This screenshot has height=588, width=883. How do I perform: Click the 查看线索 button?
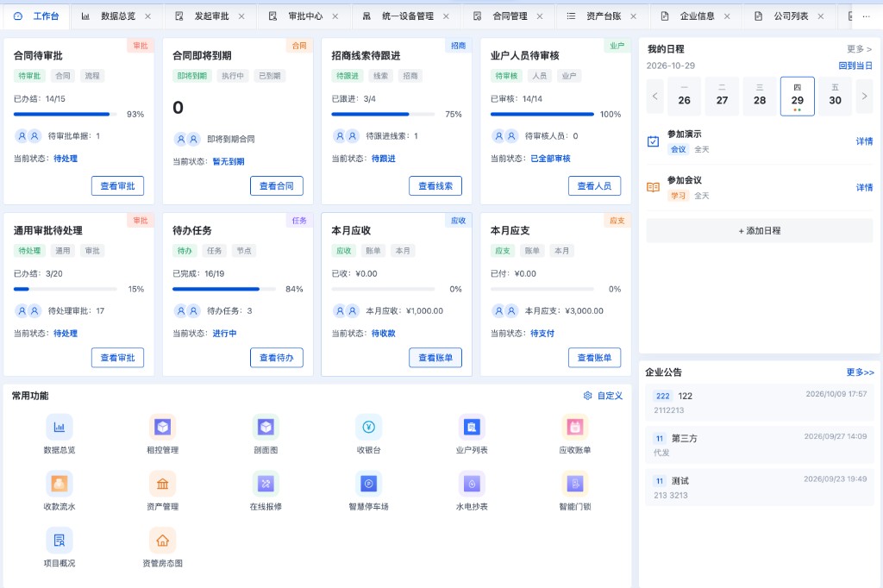coord(435,186)
